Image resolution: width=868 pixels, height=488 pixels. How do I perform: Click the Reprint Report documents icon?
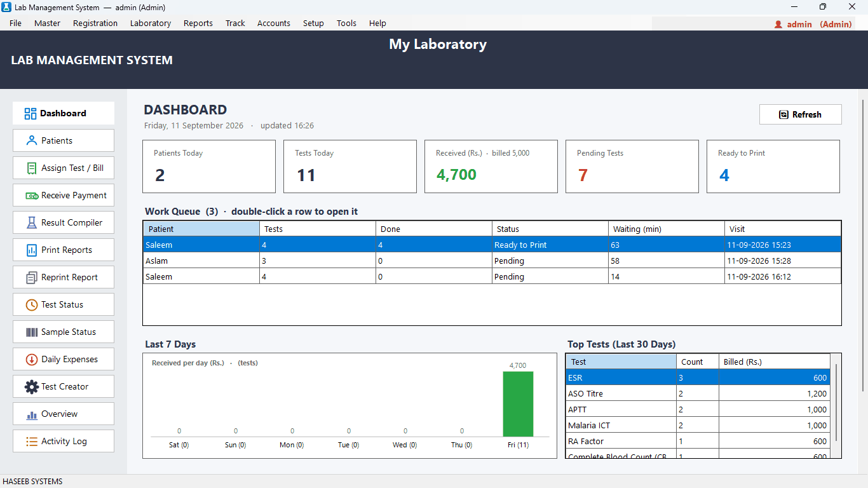pyautogui.click(x=32, y=278)
